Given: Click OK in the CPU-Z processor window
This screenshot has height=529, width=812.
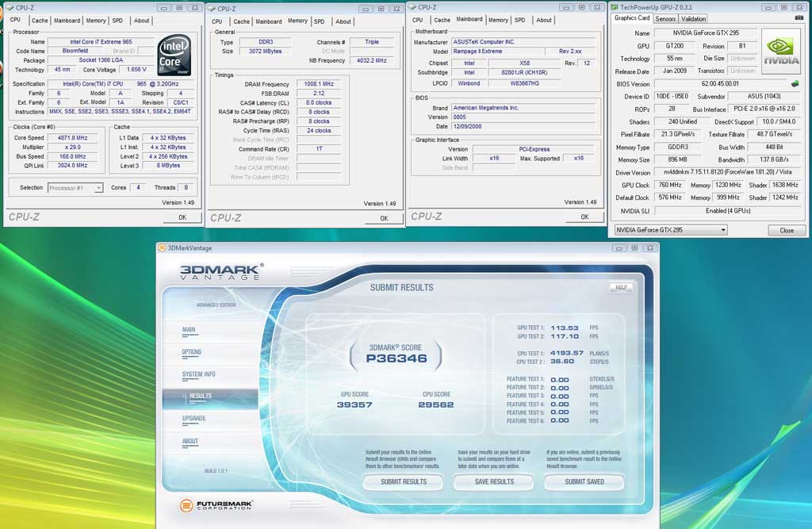Looking at the screenshot, I should tap(182, 217).
